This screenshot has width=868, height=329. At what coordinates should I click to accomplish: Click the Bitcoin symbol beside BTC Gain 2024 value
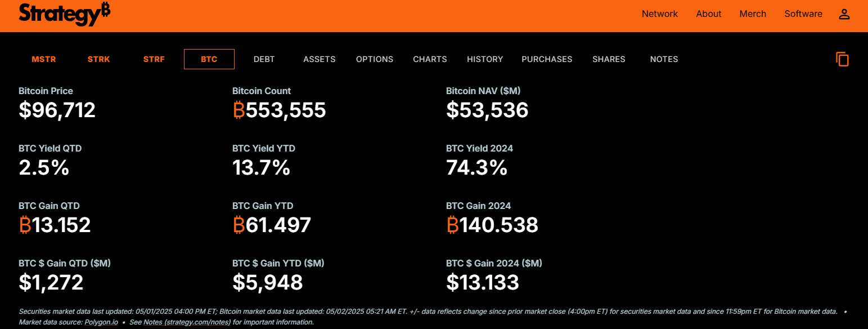[x=452, y=225]
